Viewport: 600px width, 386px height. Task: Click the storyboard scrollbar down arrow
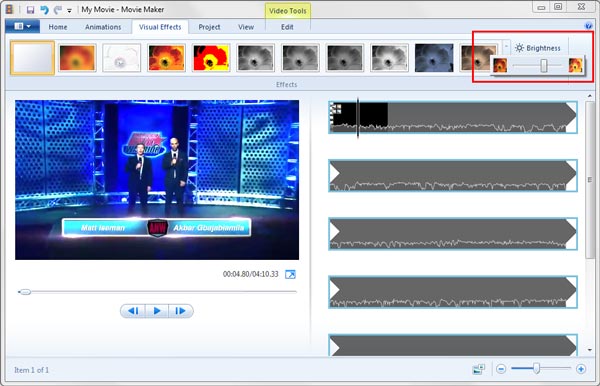[x=590, y=350]
